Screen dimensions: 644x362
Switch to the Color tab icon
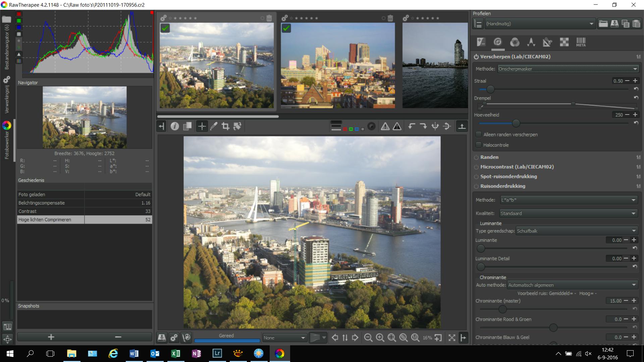point(515,42)
